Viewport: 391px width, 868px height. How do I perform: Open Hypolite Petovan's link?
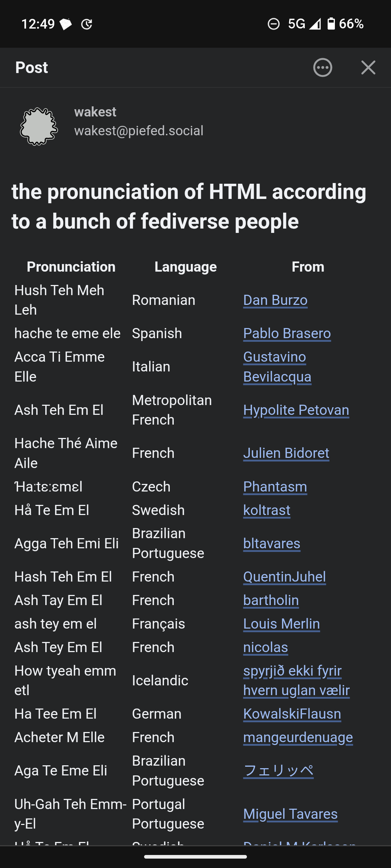pos(296,410)
